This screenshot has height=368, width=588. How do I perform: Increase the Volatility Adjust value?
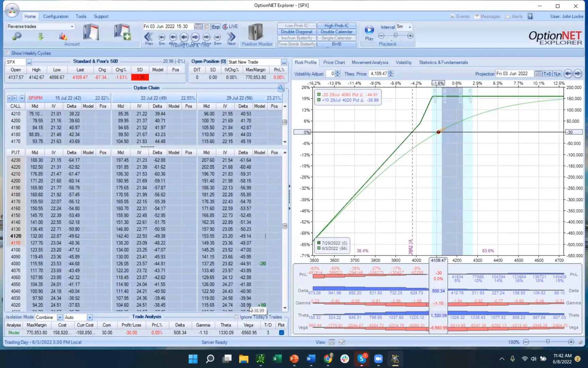[x=338, y=72]
